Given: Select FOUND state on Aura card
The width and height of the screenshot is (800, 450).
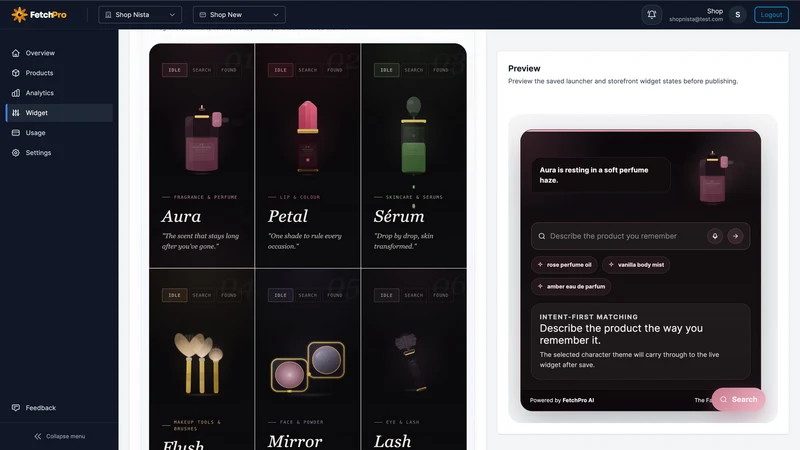Looking at the screenshot, I should (229, 70).
